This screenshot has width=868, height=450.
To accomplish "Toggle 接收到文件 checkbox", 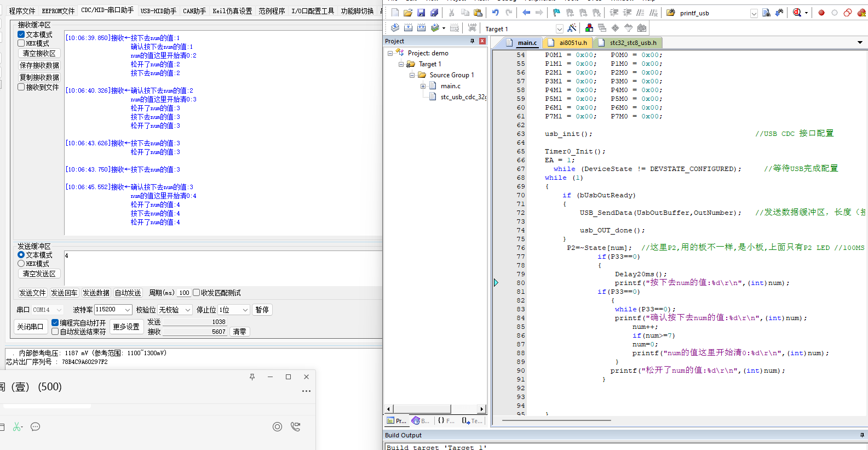I will pos(21,87).
